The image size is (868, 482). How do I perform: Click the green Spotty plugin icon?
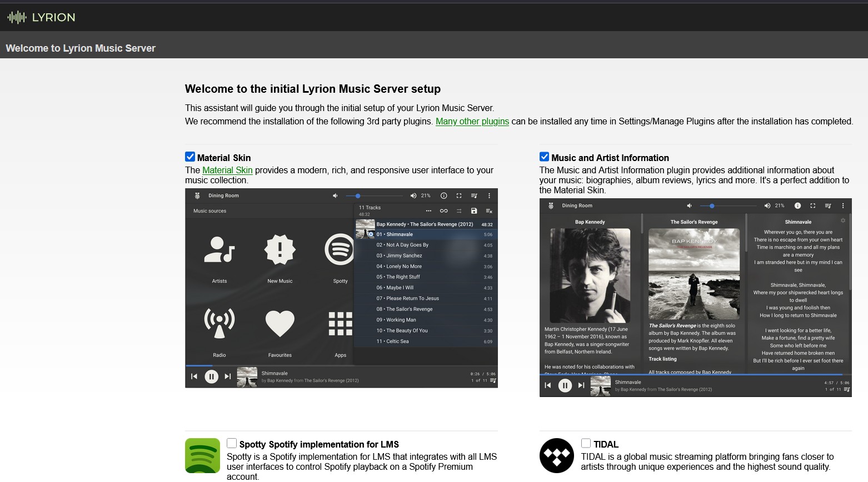(x=202, y=455)
